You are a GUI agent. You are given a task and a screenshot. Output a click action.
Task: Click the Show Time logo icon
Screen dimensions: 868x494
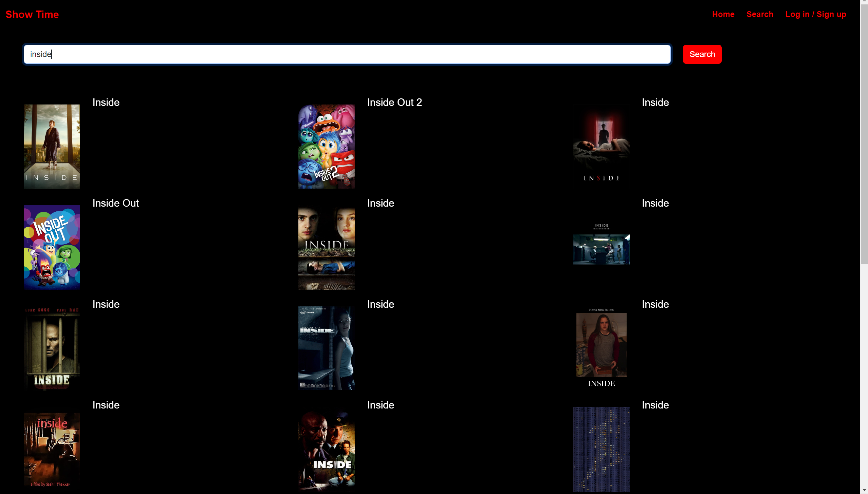[33, 14]
